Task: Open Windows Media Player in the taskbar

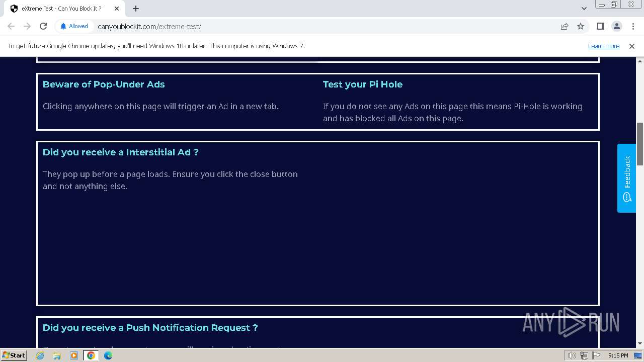Action: (x=74, y=355)
